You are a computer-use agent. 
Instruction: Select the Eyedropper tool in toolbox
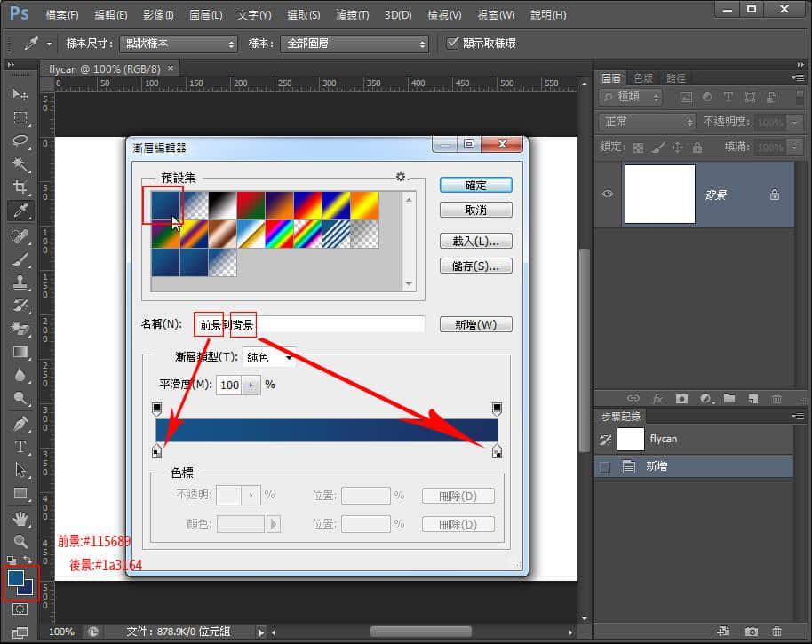click(20, 211)
